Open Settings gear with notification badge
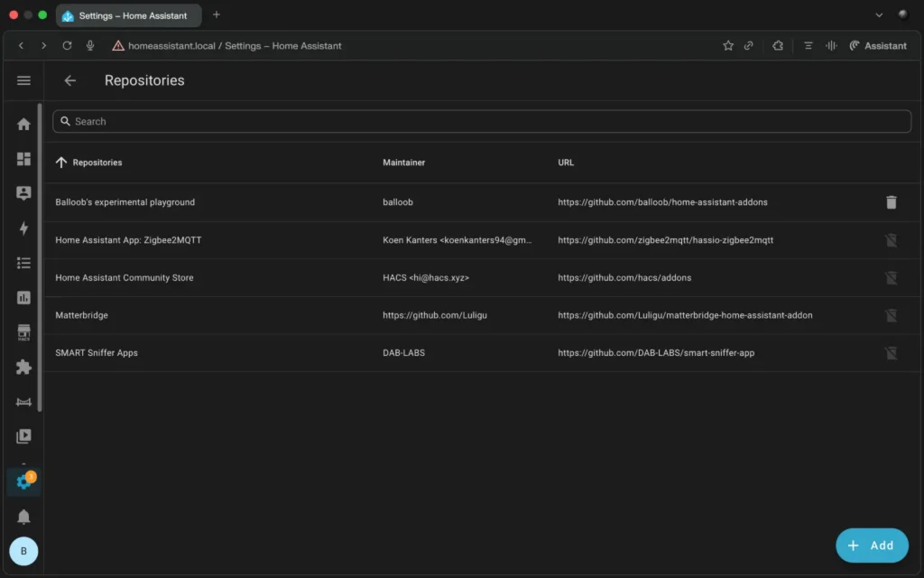The image size is (924, 578). point(23,481)
